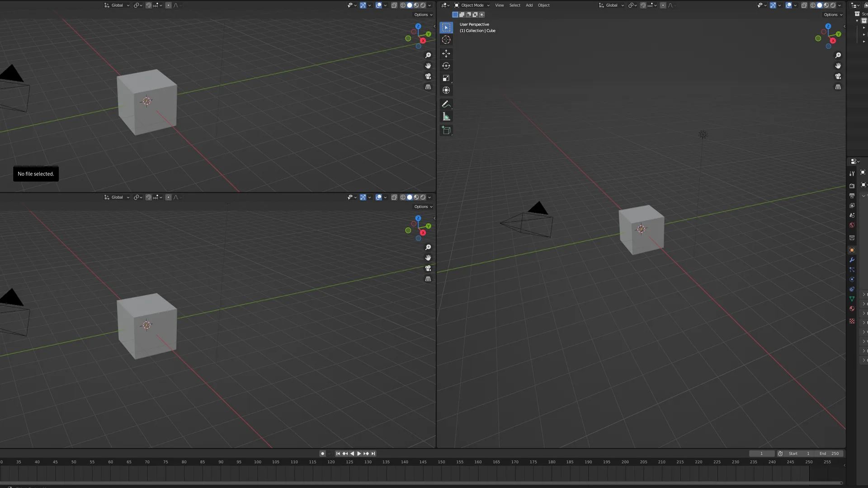Activate the Rotate tool

coord(446,66)
